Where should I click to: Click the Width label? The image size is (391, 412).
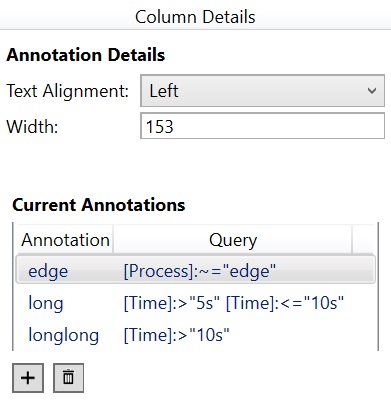(32, 127)
